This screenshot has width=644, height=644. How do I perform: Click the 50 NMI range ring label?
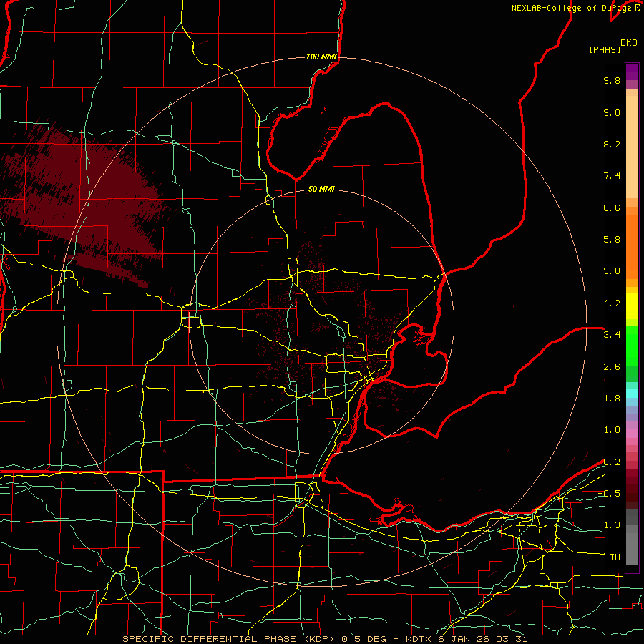(x=321, y=189)
